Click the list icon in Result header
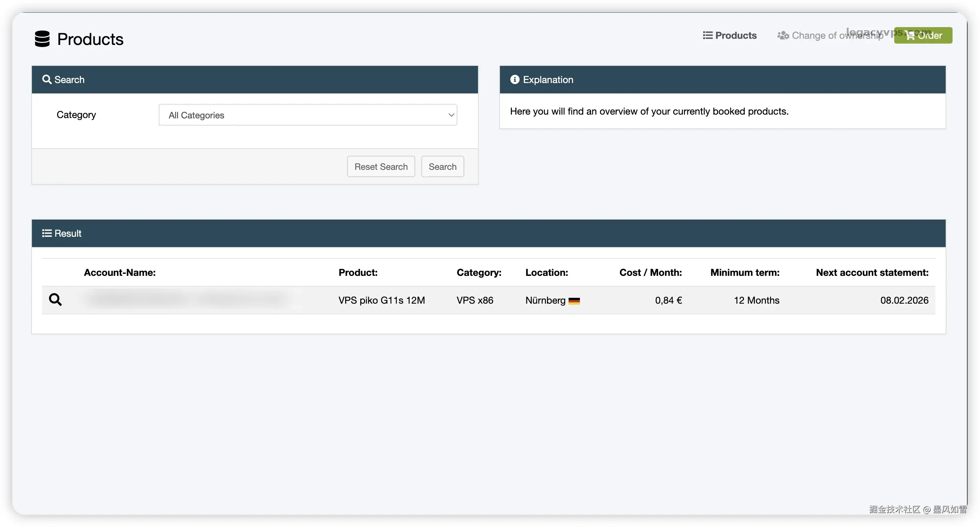Image resolution: width=980 pixels, height=527 pixels. pyautogui.click(x=47, y=233)
